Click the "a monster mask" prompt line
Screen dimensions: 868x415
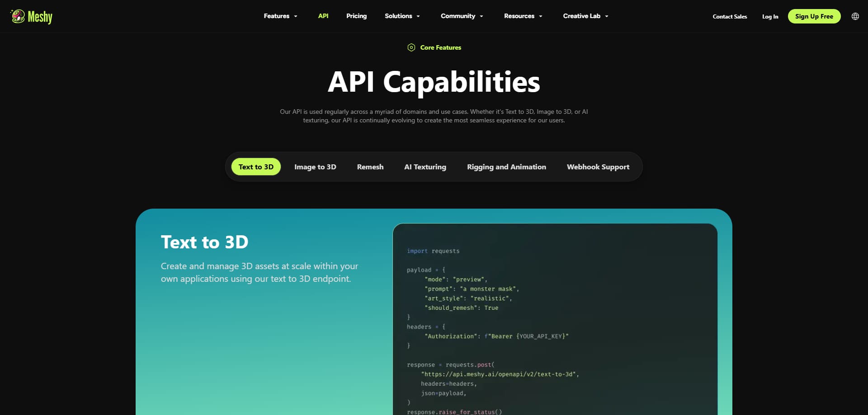[x=472, y=289]
